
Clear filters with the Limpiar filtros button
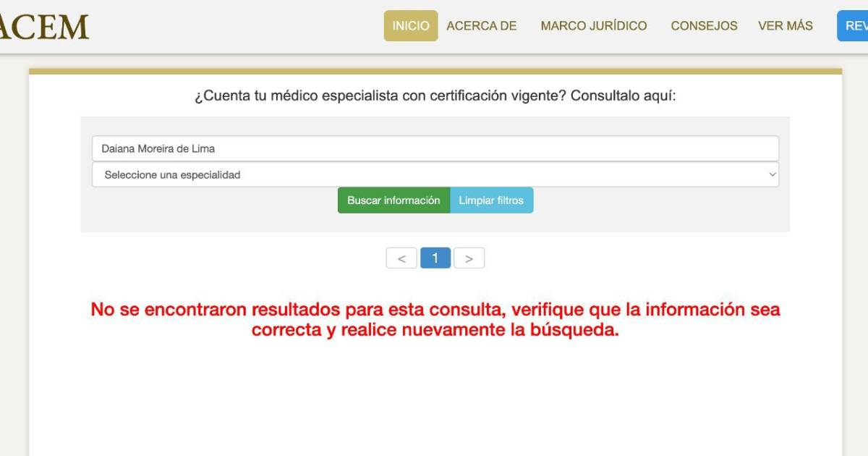point(491,200)
